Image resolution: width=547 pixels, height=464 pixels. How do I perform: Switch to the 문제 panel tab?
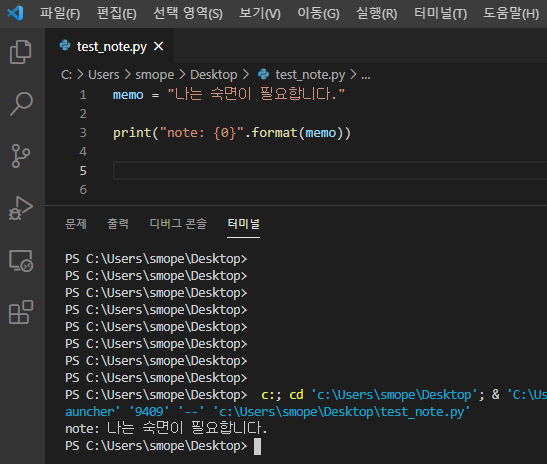[76, 224]
